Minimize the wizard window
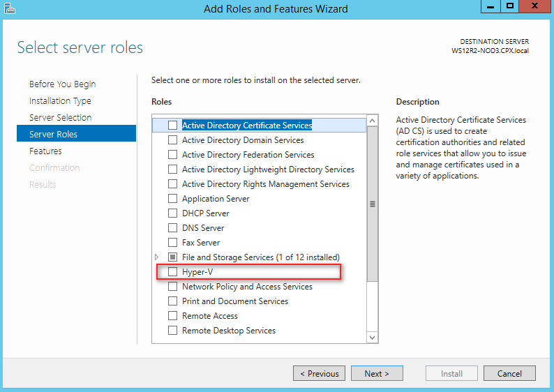Screen dimensions: 554x392 [x=491, y=6]
